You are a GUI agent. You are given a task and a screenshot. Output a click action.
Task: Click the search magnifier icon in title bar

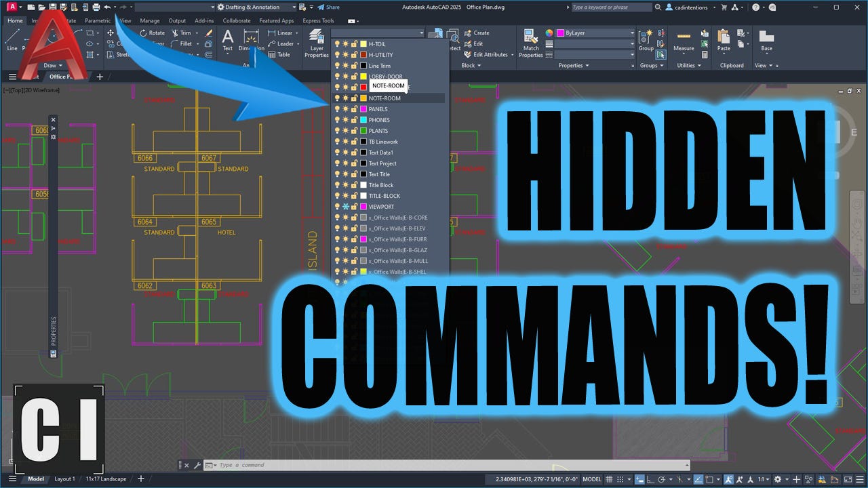pos(658,7)
